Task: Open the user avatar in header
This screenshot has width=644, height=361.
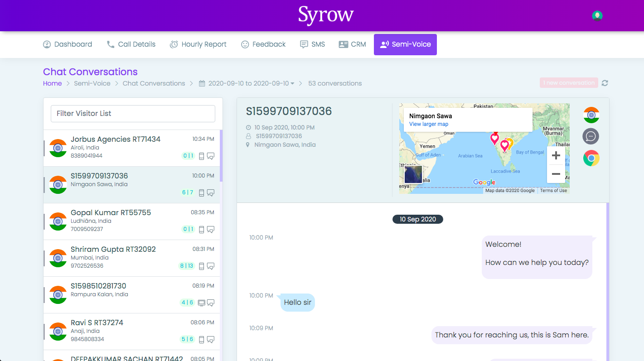Action: pyautogui.click(x=597, y=16)
